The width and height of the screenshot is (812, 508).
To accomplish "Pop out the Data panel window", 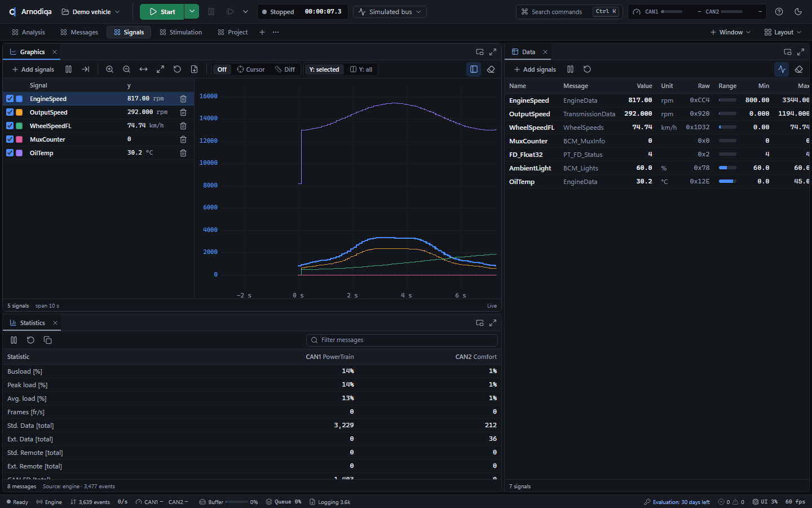I will coord(788,52).
